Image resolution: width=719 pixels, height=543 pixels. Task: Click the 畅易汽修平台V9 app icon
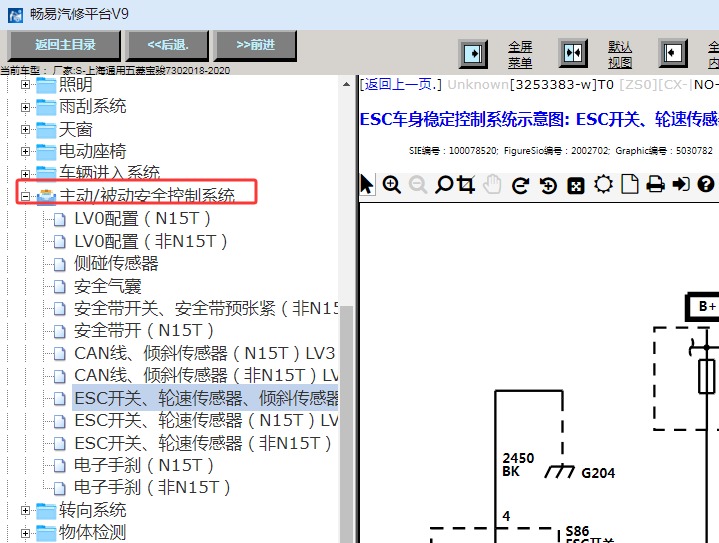[15, 14]
